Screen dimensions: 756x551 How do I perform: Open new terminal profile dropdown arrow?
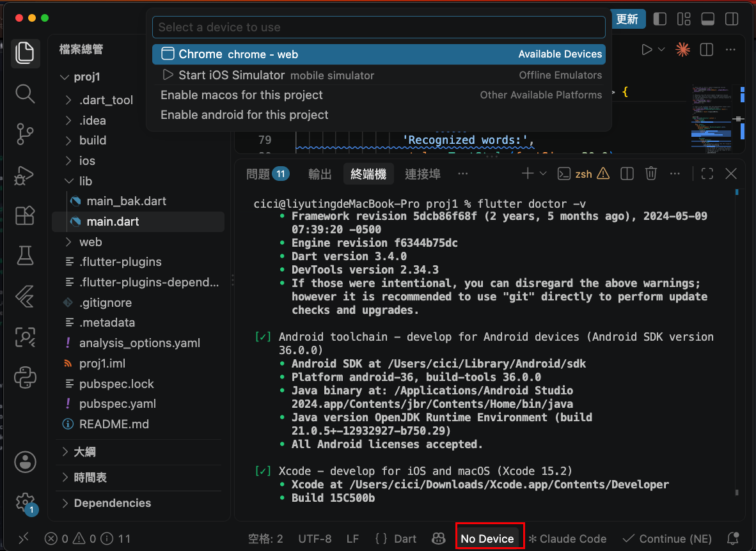(x=542, y=173)
